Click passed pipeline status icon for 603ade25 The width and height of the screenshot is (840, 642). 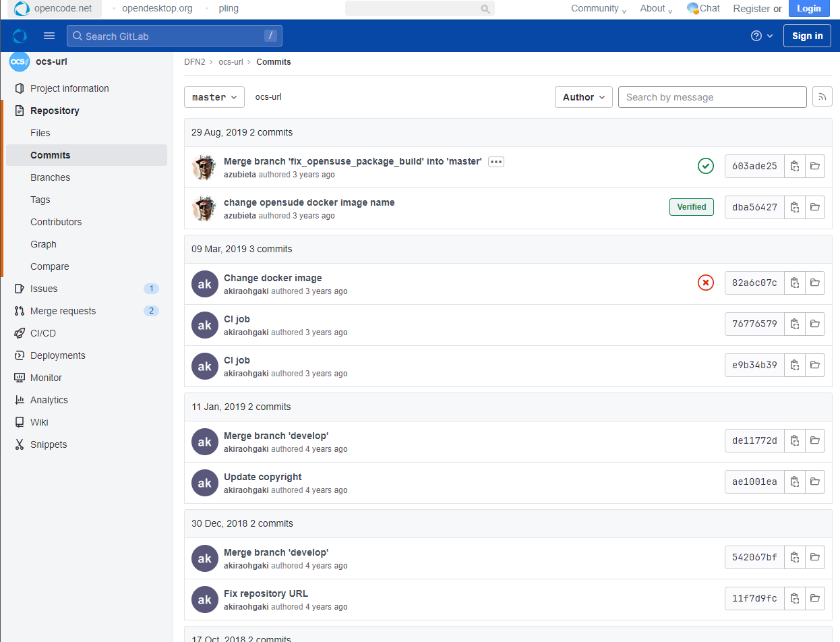point(705,166)
